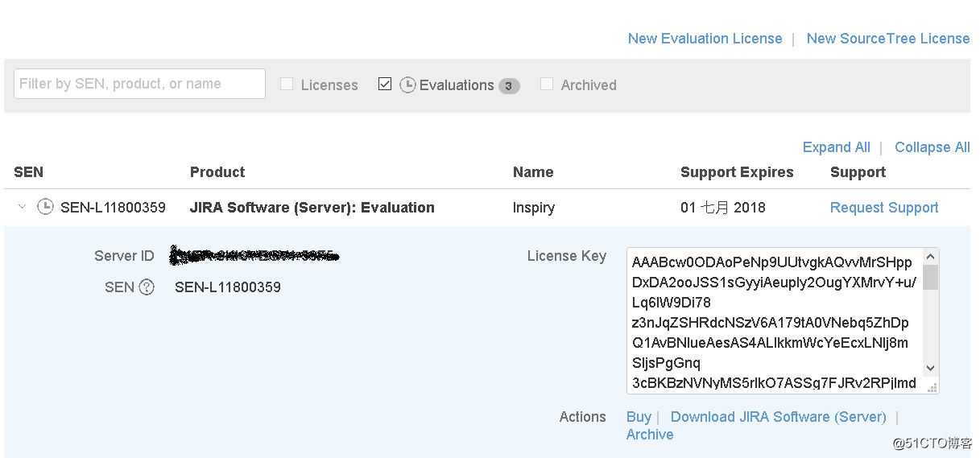Open the New Evaluation License link
The width and height of the screenshot is (980, 458).
[705, 39]
